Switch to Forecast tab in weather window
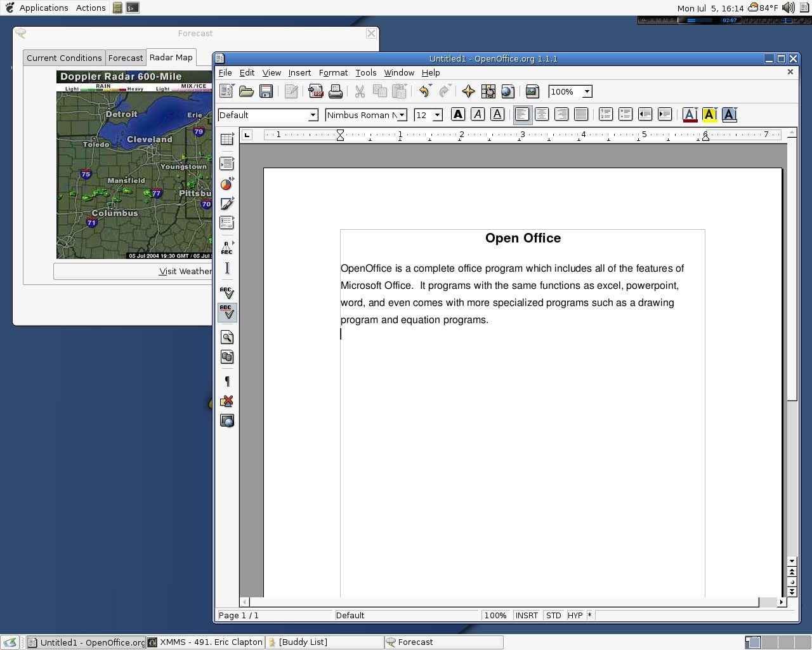The width and height of the screenshot is (812, 650). (x=126, y=58)
